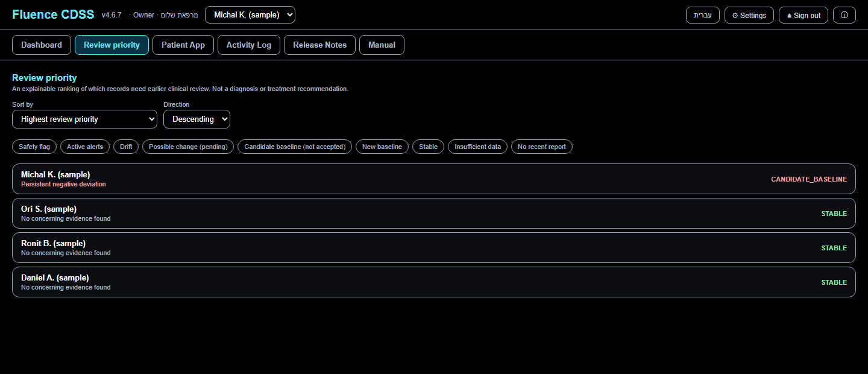868x374 pixels.
Task: Toggle Possible change (pending) filter chip
Action: tap(188, 147)
